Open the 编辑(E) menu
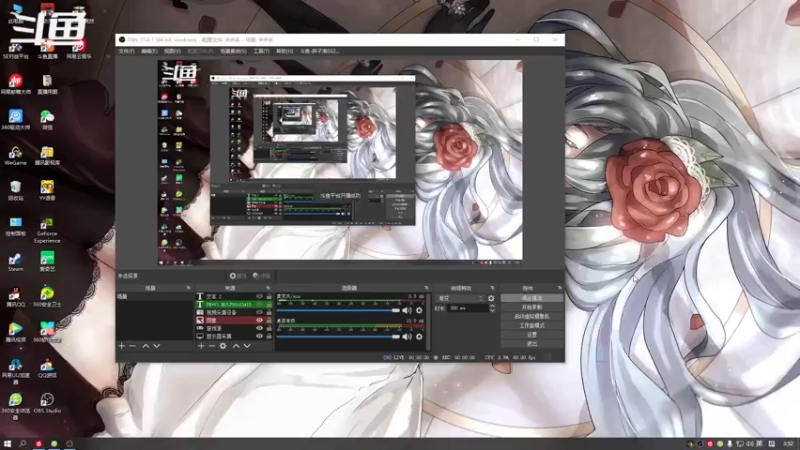 (149, 52)
